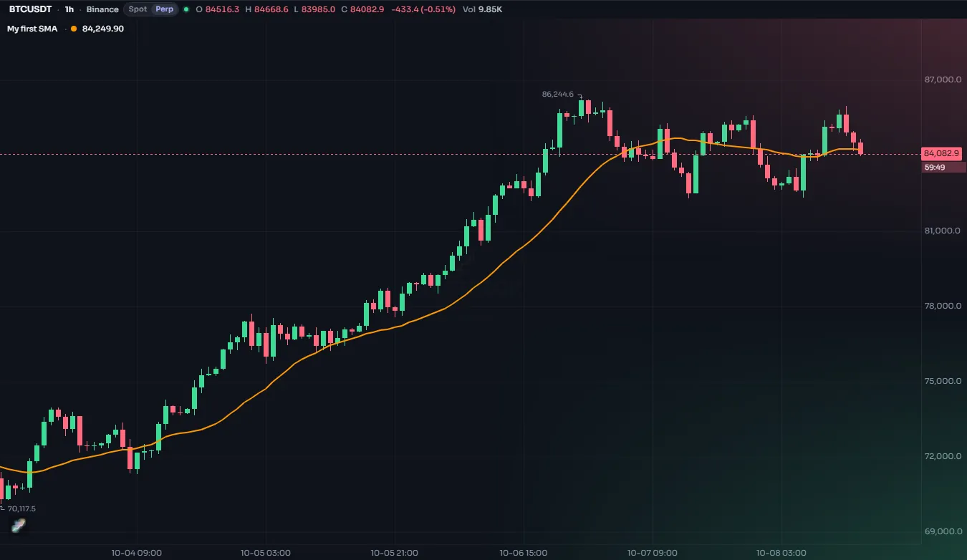This screenshot has height=560, width=967.
Task: Click the current price tag 84,082.9
Action: [x=941, y=153]
